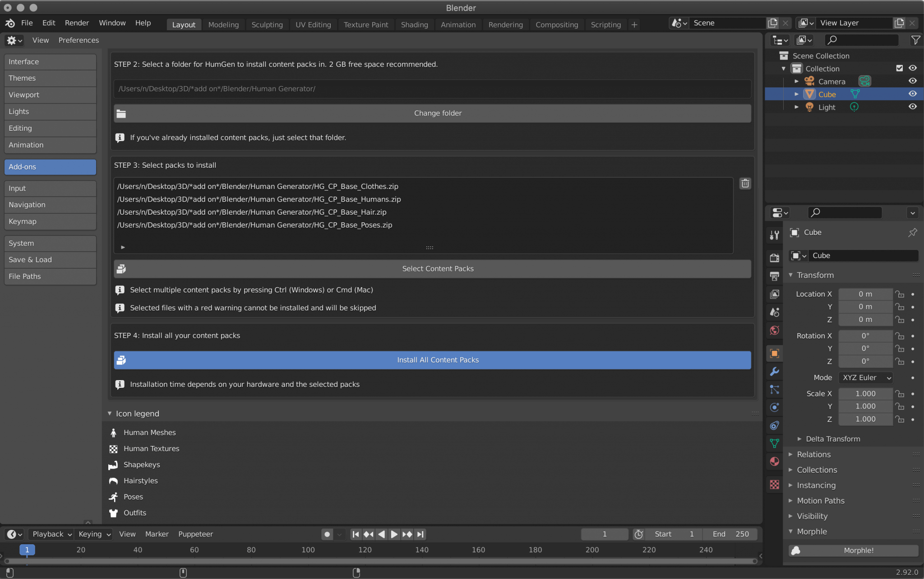The height and width of the screenshot is (579, 924).
Task: Click the outliner filter funnel icon
Action: point(915,40)
